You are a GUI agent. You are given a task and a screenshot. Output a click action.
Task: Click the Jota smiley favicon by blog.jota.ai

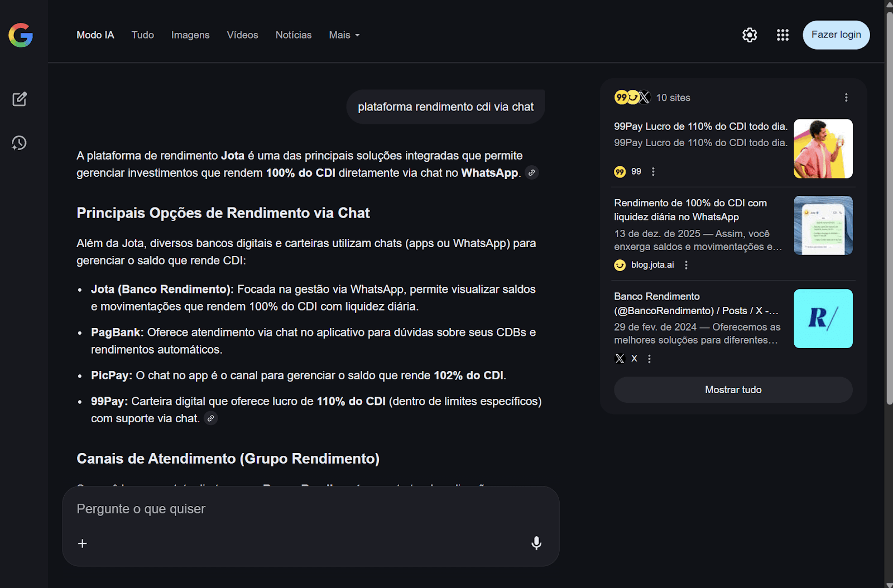[x=620, y=265]
